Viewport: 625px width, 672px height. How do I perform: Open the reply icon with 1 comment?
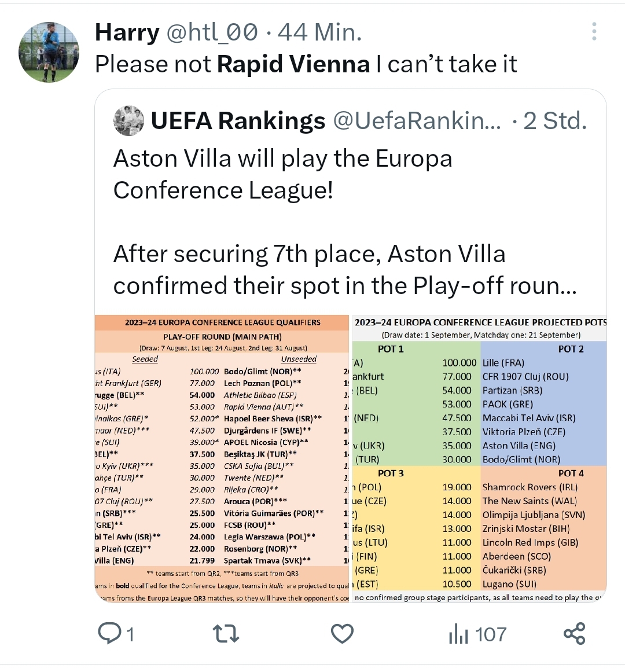(109, 634)
